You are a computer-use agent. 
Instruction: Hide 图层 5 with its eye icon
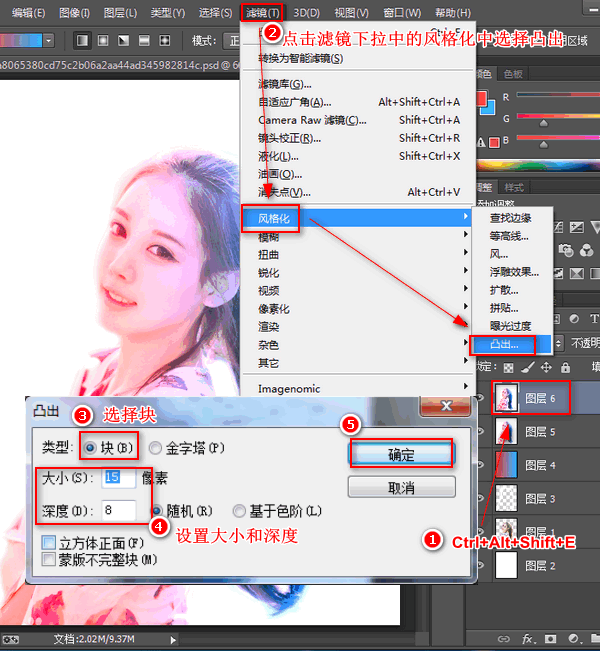[x=480, y=431]
